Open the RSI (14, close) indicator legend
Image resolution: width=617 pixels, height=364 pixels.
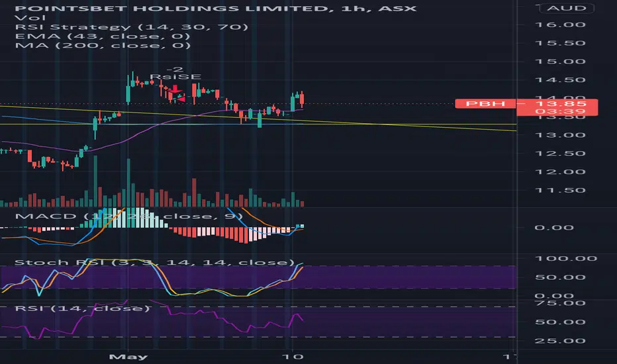pos(82,308)
